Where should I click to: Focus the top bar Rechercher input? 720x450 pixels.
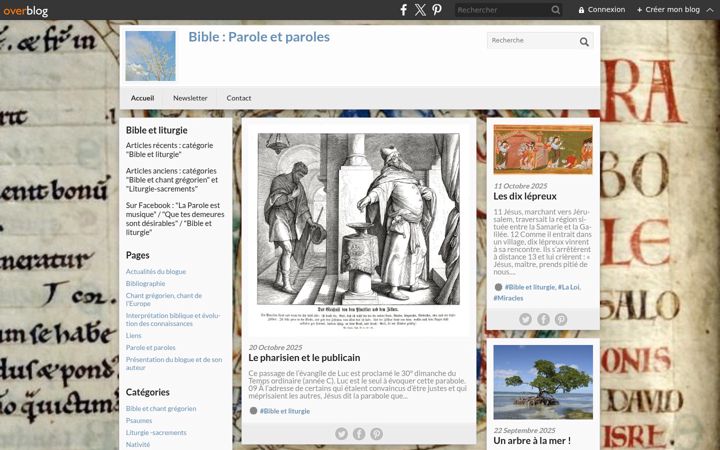[x=503, y=10]
